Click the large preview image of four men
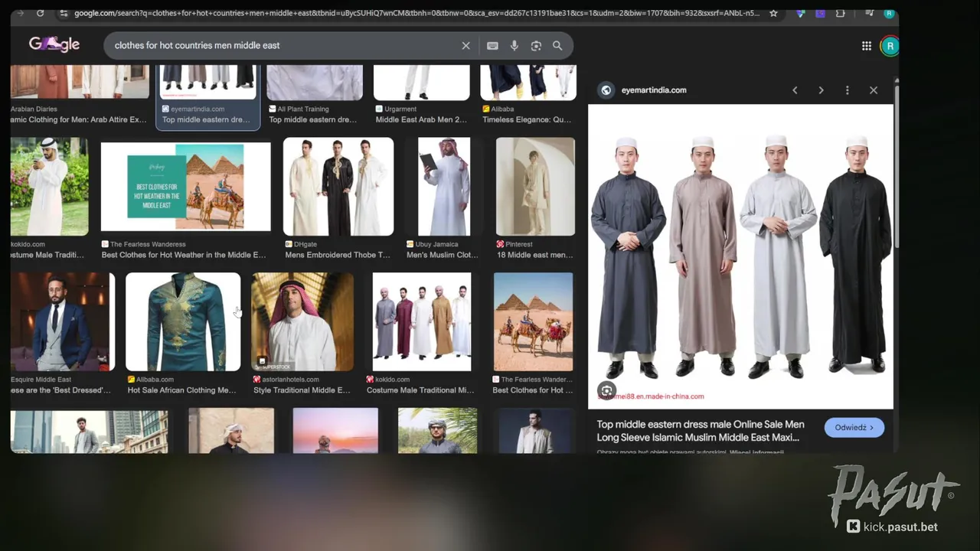 tap(740, 256)
